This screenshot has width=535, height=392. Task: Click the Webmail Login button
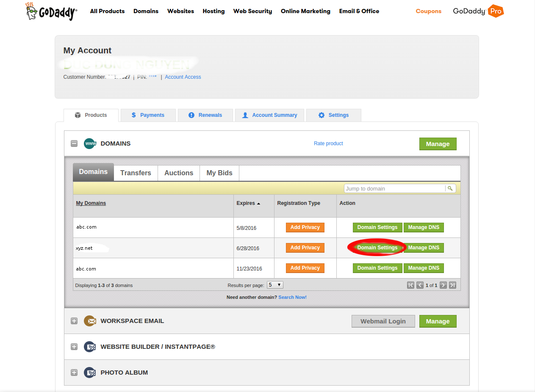tap(383, 321)
